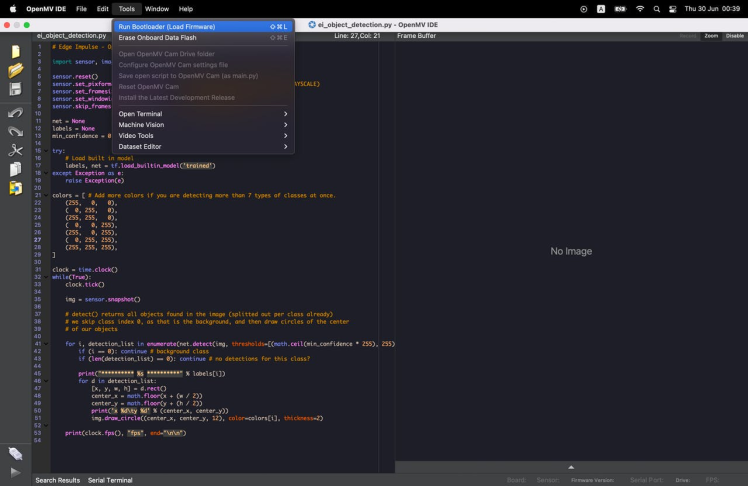Click the Save File floppy icon
The width and height of the screenshot is (748, 486).
[15, 89]
